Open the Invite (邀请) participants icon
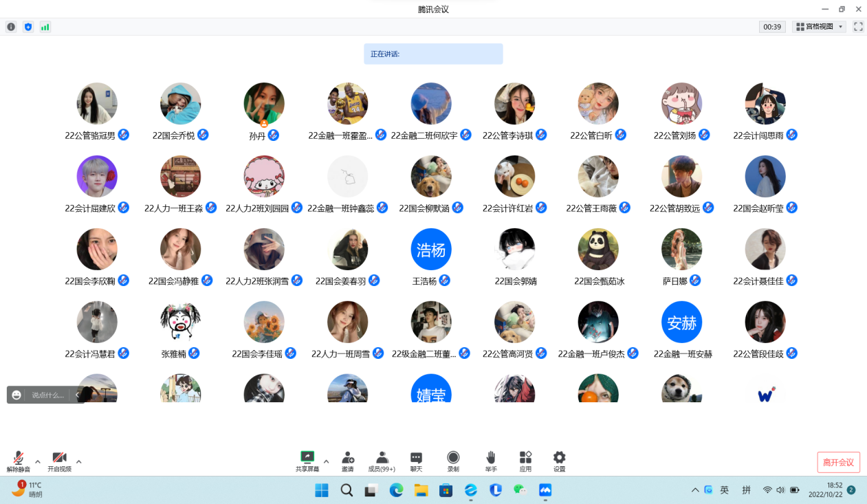 point(348,461)
